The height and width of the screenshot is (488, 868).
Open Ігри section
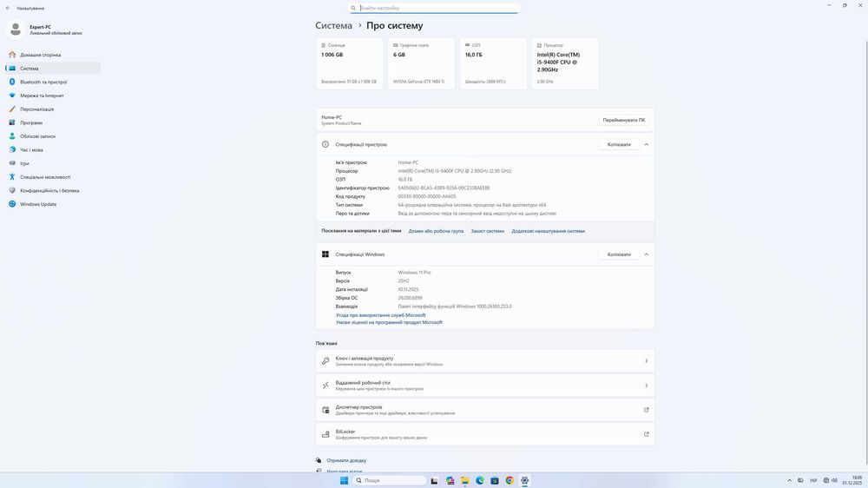point(53,163)
